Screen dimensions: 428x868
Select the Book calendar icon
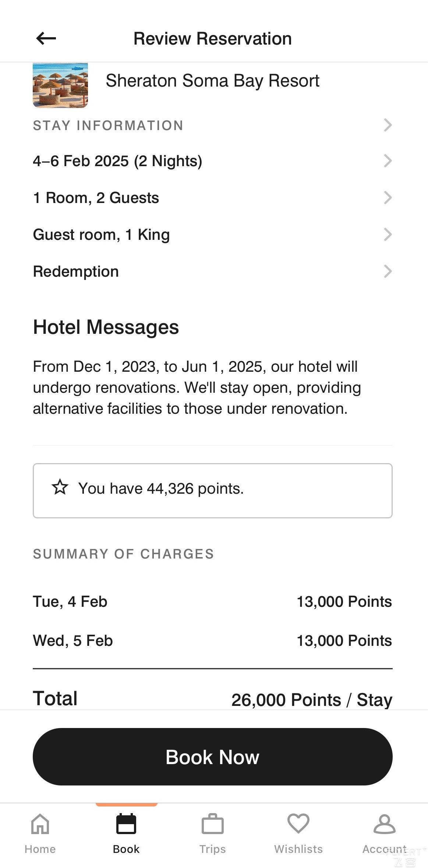coord(126,824)
